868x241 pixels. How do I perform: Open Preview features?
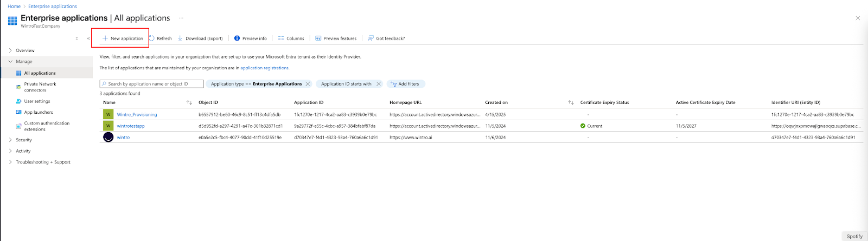[x=336, y=38]
